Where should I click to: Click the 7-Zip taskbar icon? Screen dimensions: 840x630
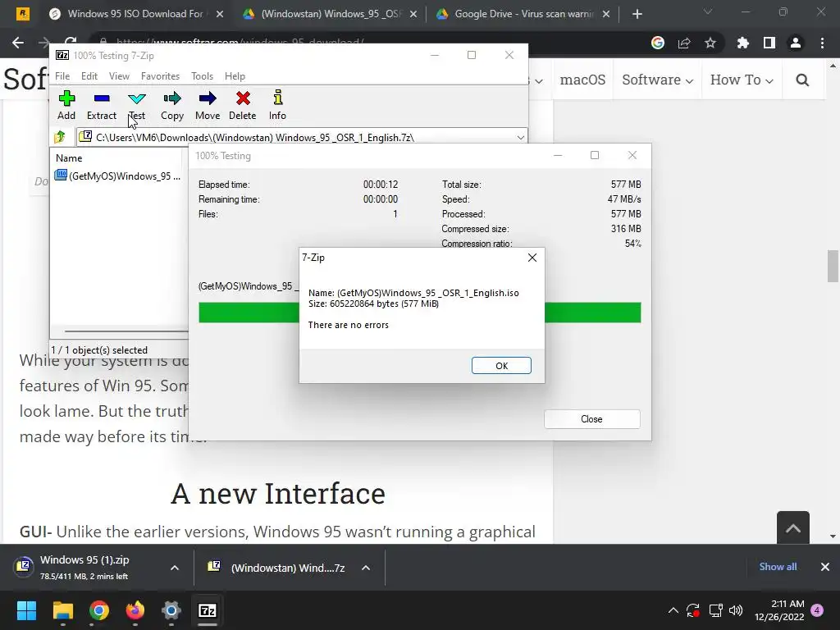click(208, 610)
